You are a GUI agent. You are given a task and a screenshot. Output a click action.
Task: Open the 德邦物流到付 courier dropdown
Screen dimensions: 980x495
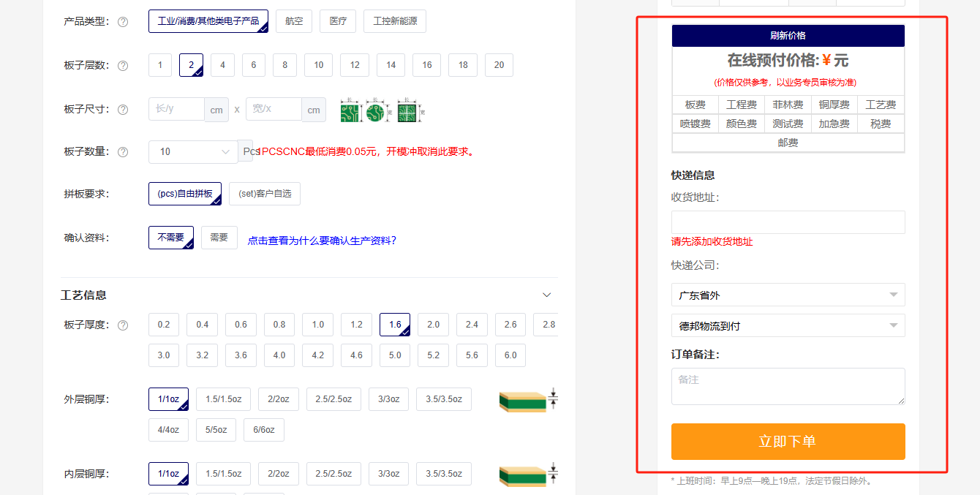788,325
